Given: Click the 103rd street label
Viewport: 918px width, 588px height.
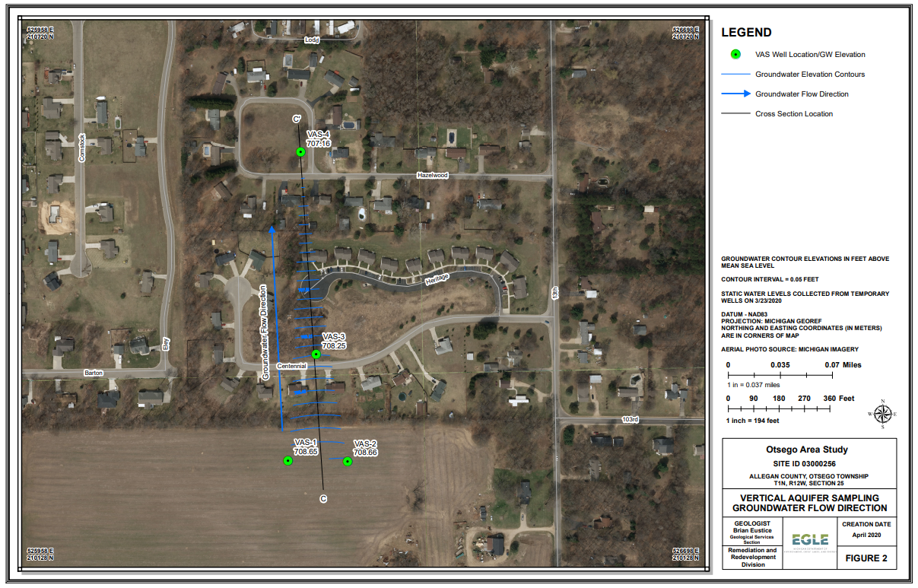Looking at the screenshot, I should [x=631, y=419].
